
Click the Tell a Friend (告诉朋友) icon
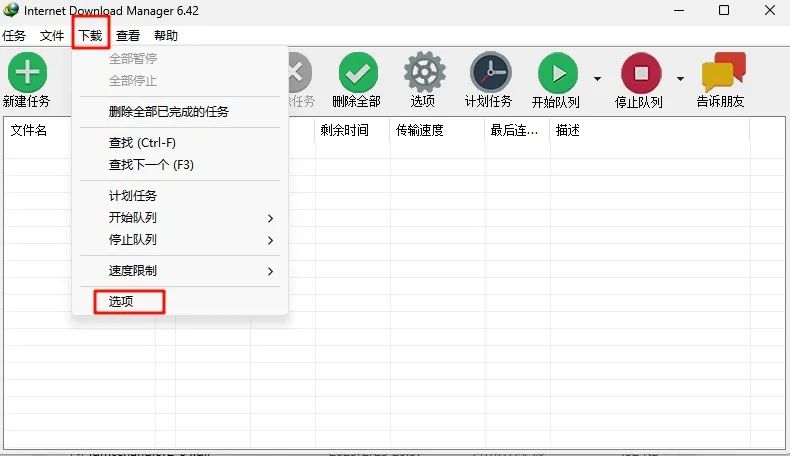pyautogui.click(x=723, y=72)
